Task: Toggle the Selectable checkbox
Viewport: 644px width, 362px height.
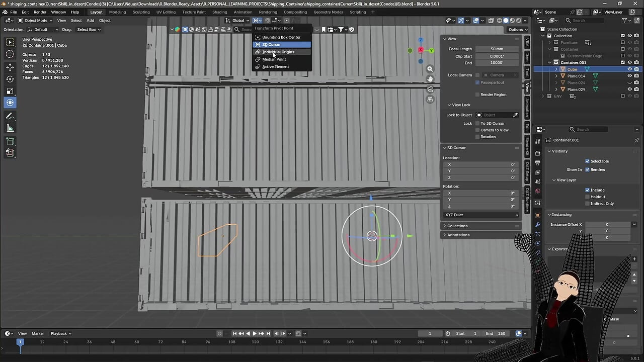Action: (587, 161)
